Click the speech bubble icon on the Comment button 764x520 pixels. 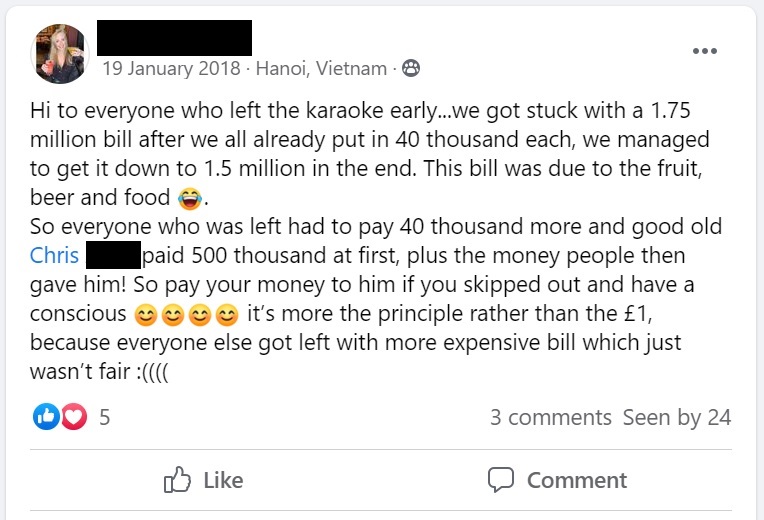point(501,480)
